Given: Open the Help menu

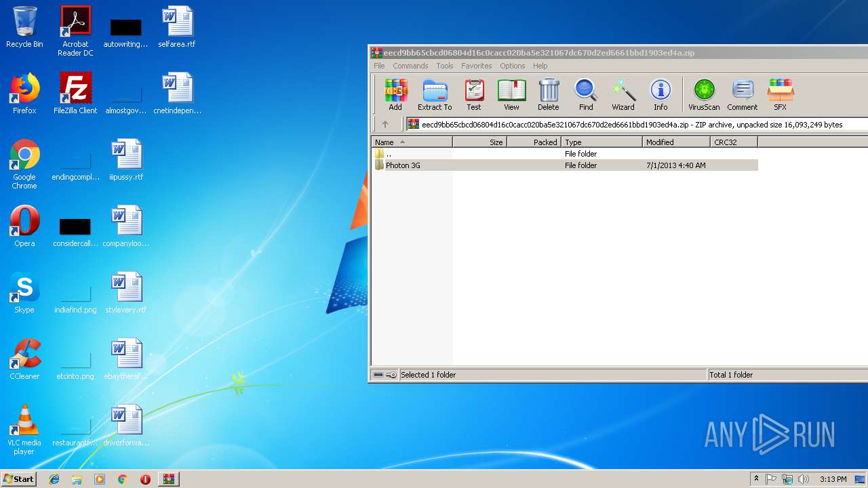Looking at the screenshot, I should [540, 66].
